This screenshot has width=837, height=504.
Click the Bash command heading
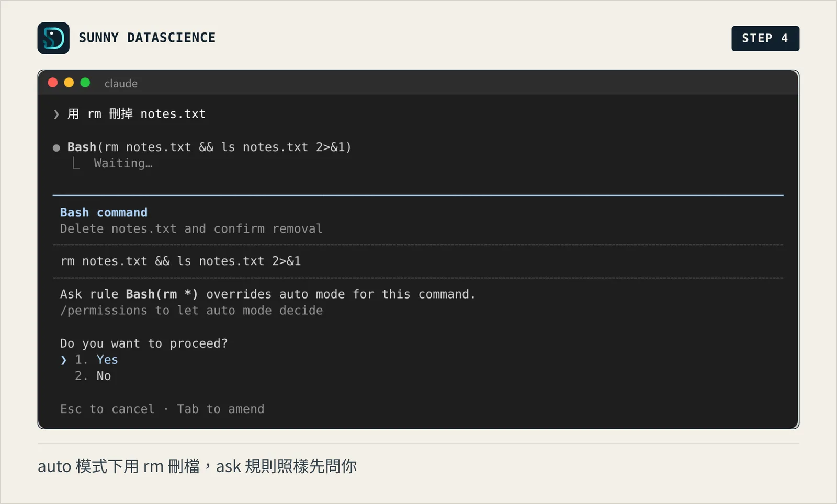coord(104,212)
